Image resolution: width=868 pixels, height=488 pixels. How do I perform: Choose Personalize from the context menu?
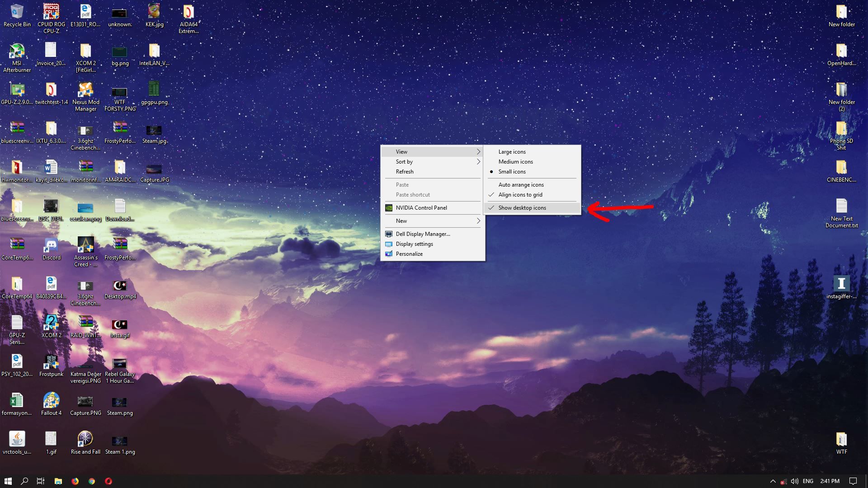tap(409, 254)
